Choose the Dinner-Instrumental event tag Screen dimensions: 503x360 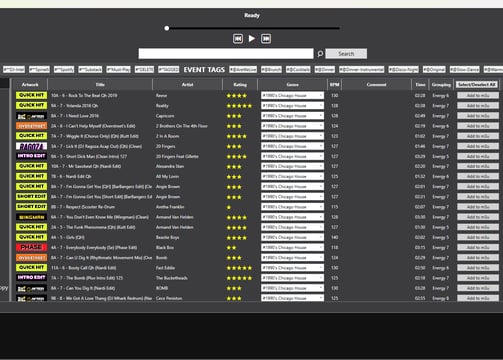tap(362, 69)
